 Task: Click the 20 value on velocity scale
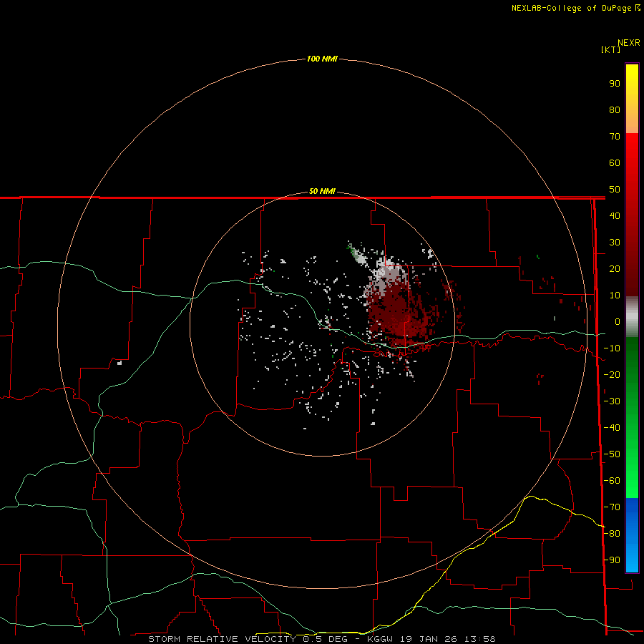tap(615, 269)
